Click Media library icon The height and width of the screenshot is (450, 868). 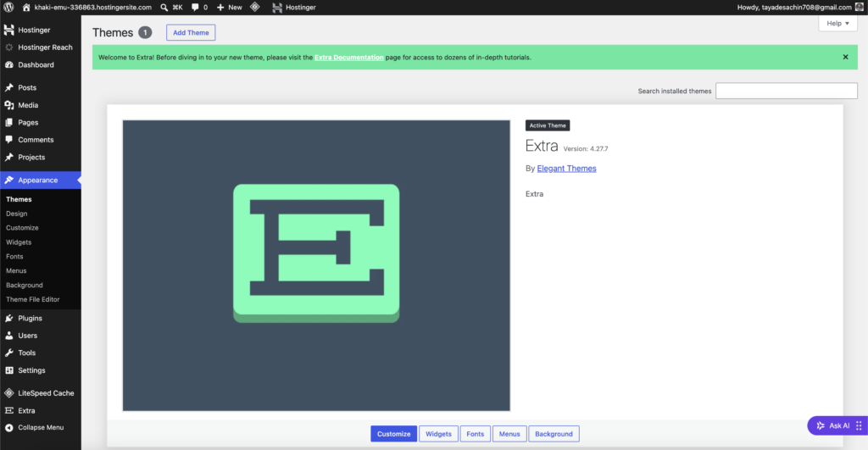click(x=8, y=105)
